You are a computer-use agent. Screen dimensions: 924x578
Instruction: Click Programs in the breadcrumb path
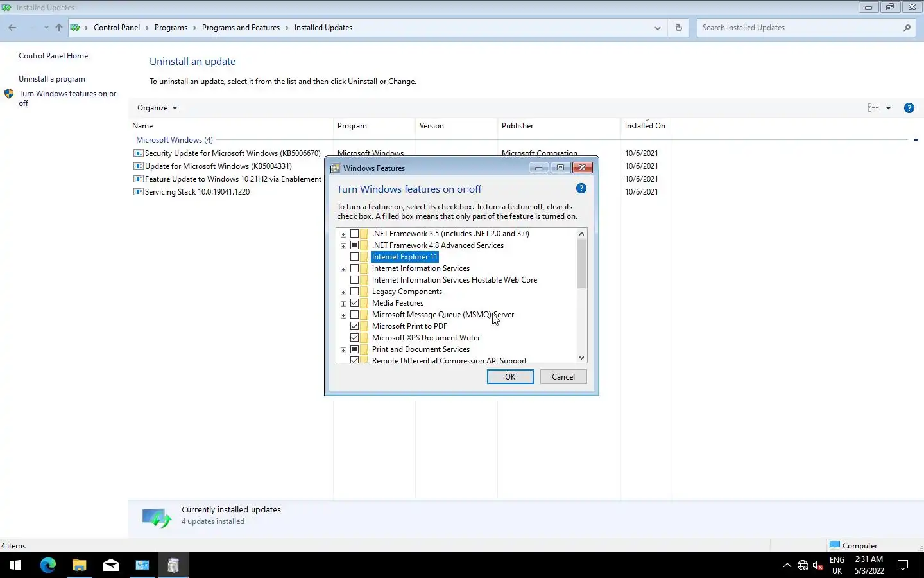[x=171, y=28]
